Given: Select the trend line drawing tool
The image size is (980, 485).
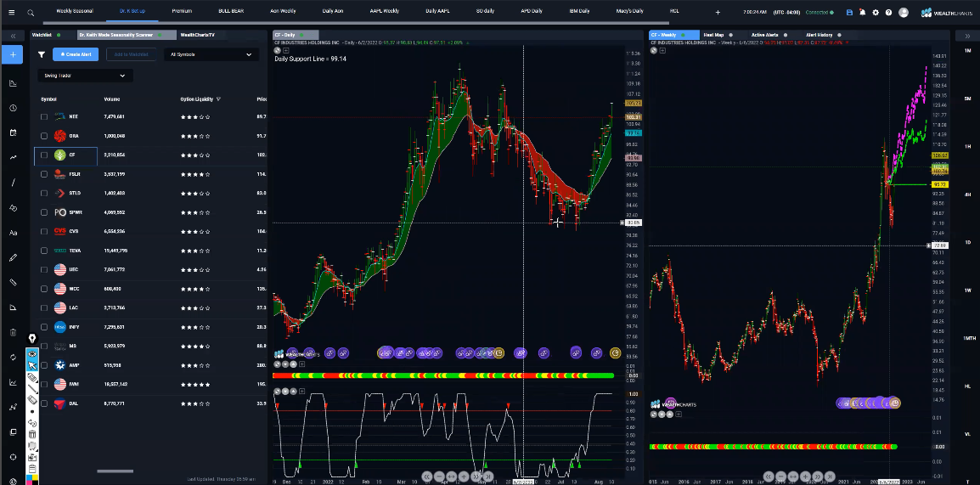Looking at the screenshot, I should pyautogui.click(x=13, y=157).
